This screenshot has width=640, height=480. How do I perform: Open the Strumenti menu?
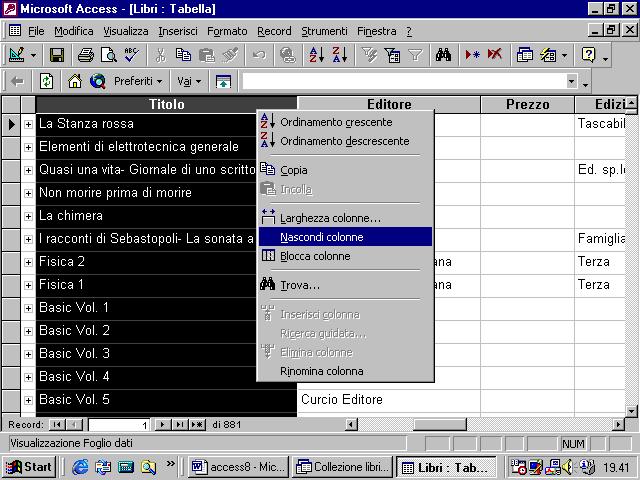(324, 31)
